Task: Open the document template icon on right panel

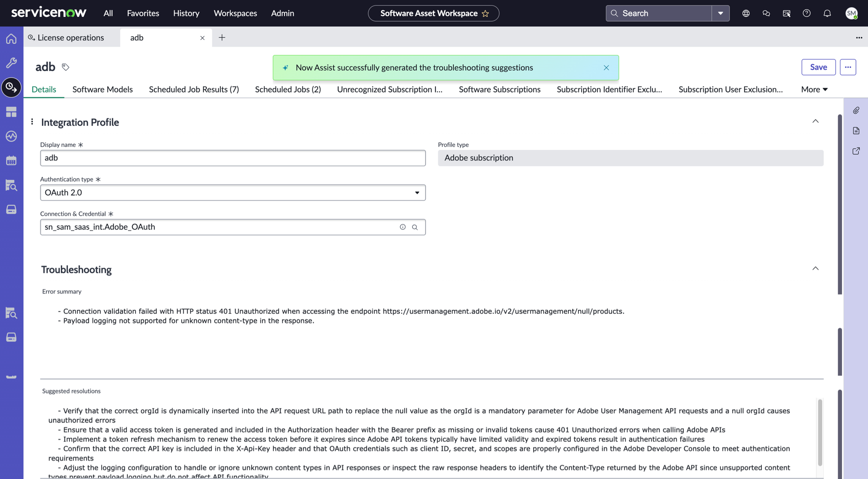Action: (856, 131)
